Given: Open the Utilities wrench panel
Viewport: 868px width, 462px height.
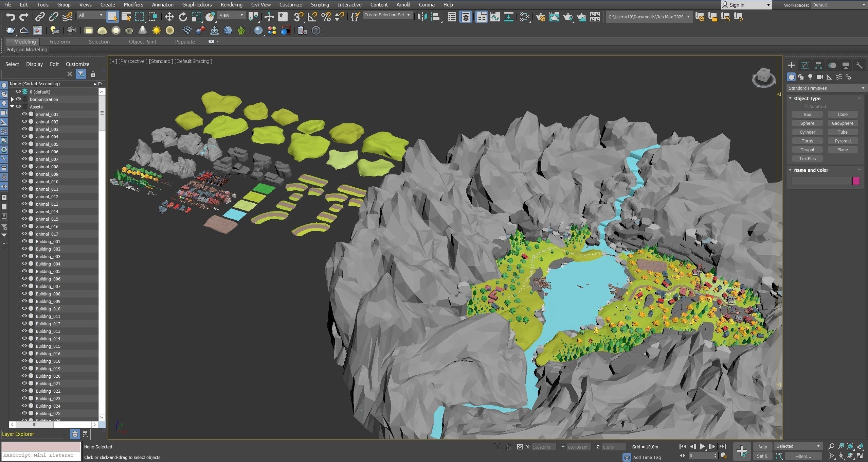Looking at the screenshot, I should pyautogui.click(x=859, y=65).
